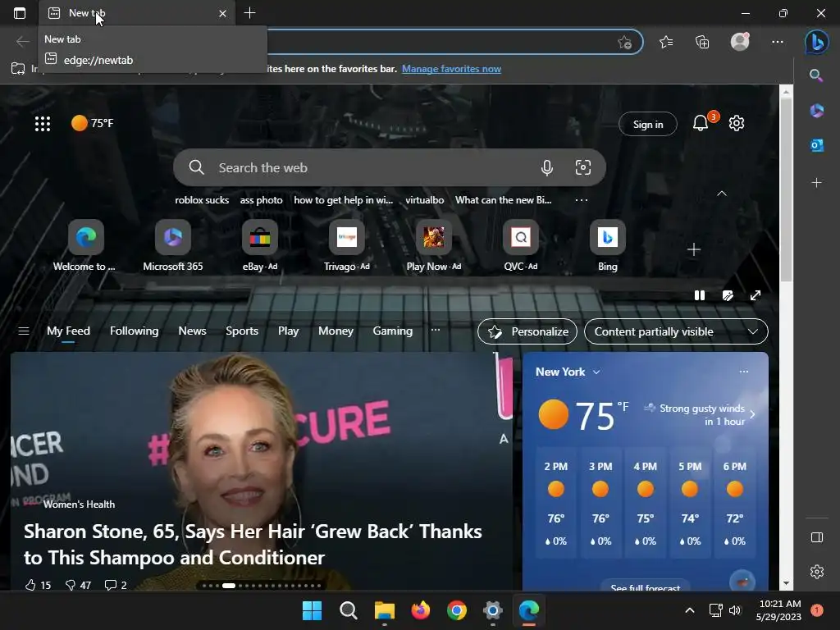Click the page vertical scrollbar thumb
The width and height of the screenshot is (840, 630).
pos(786,190)
